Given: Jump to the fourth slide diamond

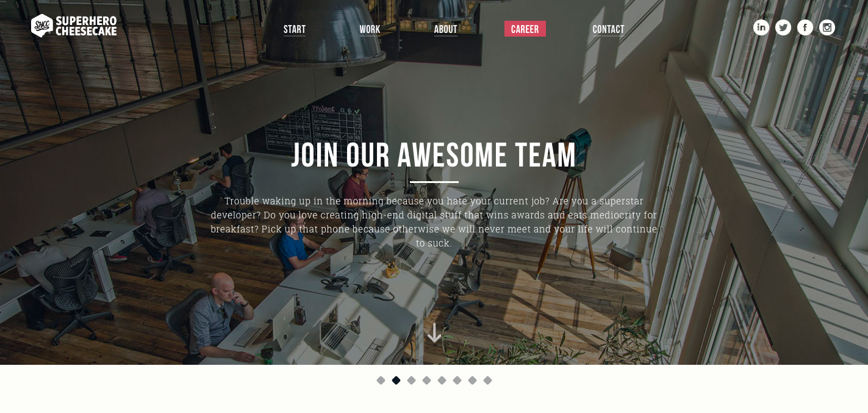Looking at the screenshot, I should (426, 380).
